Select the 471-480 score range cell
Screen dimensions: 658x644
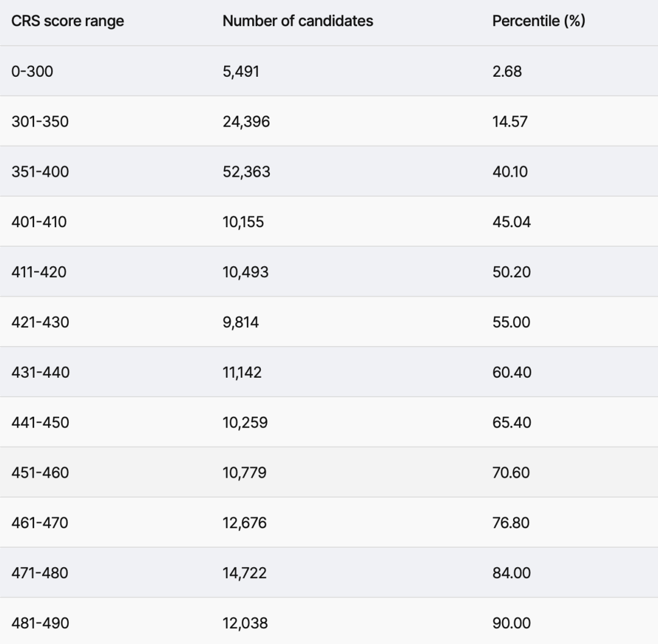pos(40,573)
